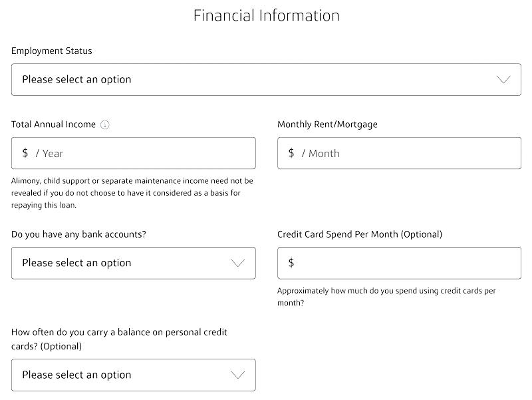Open the Employment Status dropdown
Image resolution: width=532 pixels, height=400 pixels.
(266, 79)
